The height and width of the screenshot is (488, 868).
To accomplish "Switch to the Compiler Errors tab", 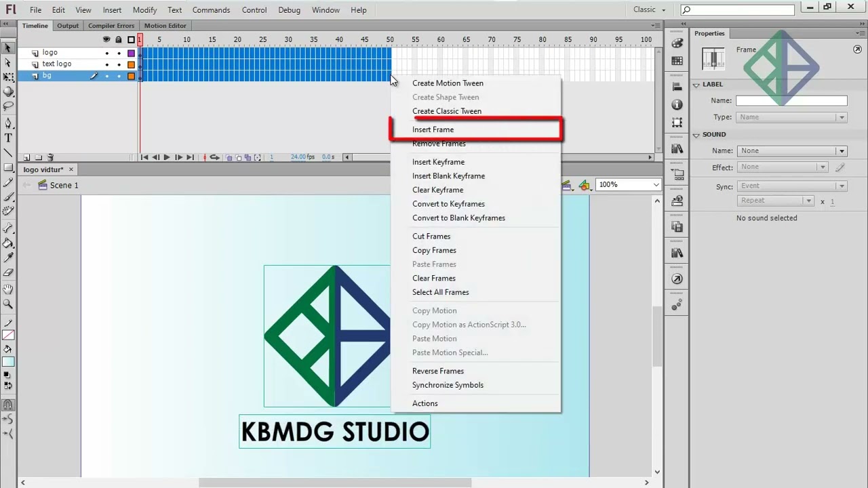I will (x=111, y=26).
